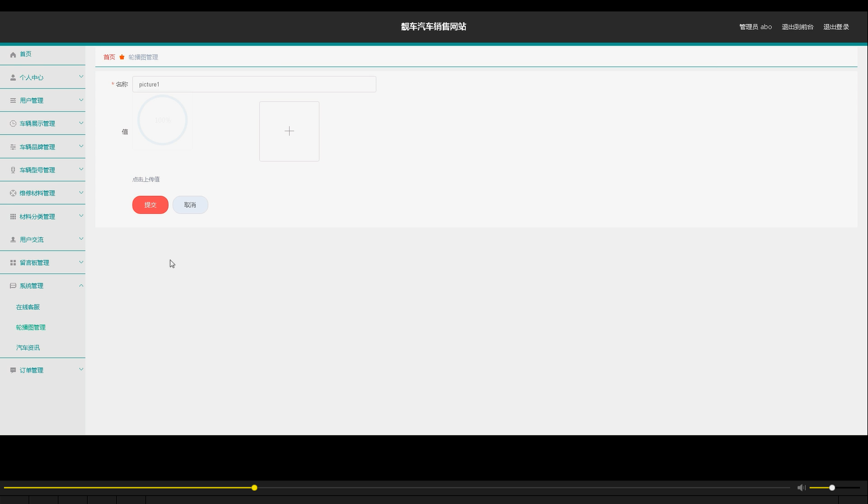Click the empty upload box
Image resolution: width=868 pixels, height=504 pixels.
click(x=289, y=131)
